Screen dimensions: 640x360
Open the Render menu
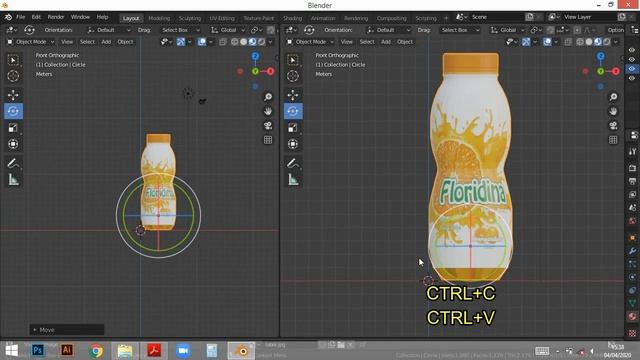tap(56, 17)
